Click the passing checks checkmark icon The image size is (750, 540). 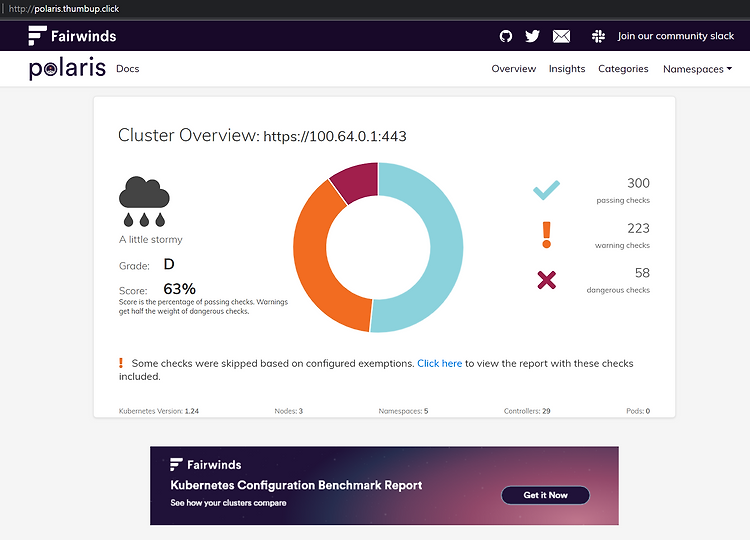[x=546, y=190]
